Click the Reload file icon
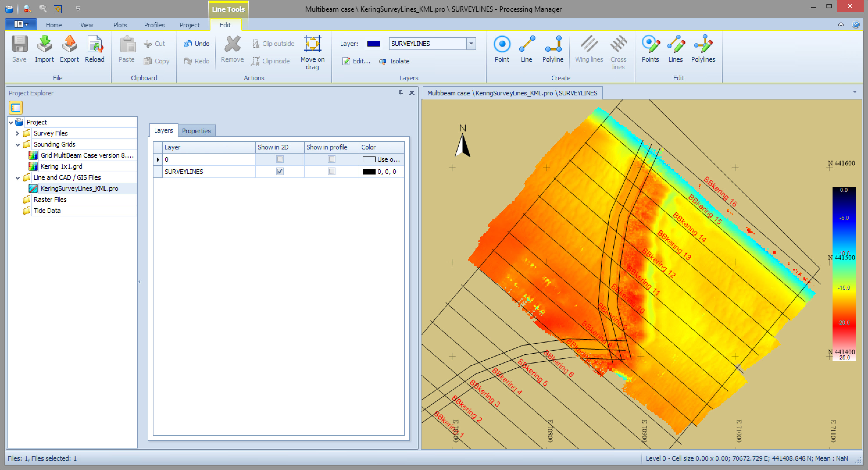868x470 pixels. coord(95,45)
